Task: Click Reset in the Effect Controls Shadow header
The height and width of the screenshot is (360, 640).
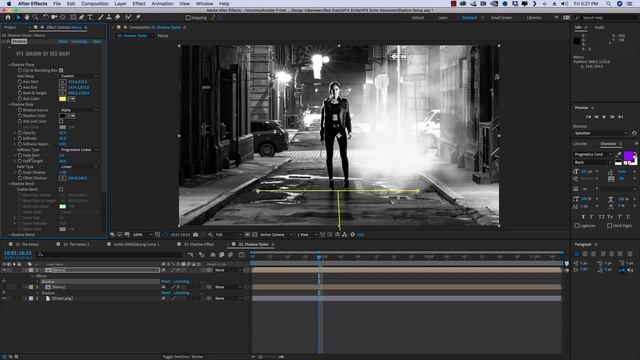Action: 63,41
